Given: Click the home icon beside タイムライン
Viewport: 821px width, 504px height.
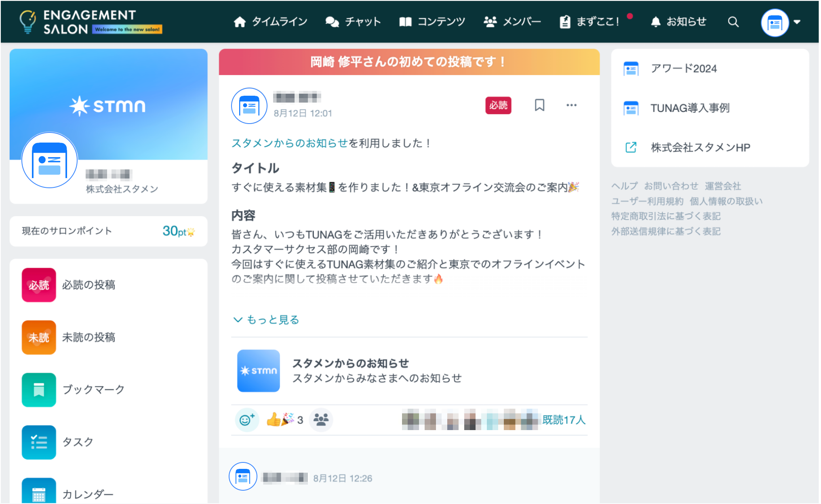Looking at the screenshot, I should 240,22.
